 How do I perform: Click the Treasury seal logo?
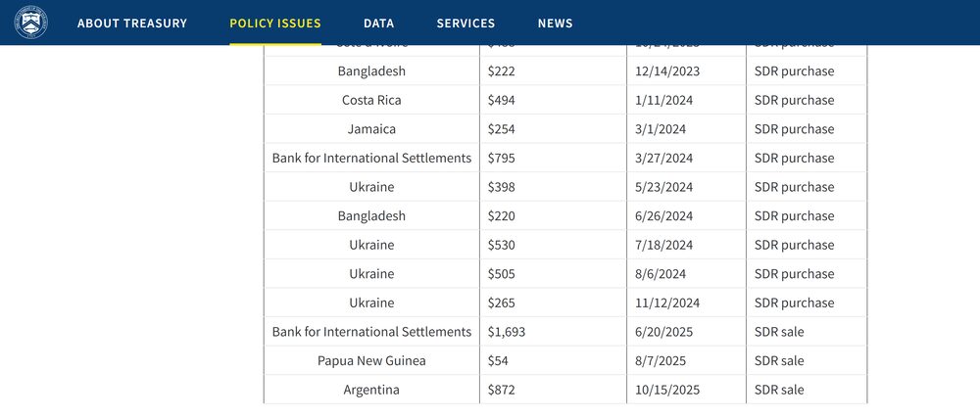[31, 23]
